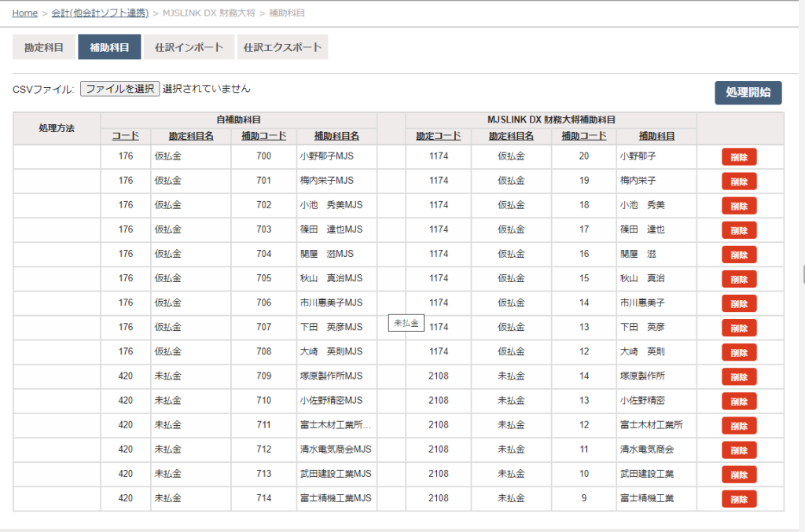Screen dimensions: 805x532
Task: Delete the 富士精機工業 row
Action: tap(739, 499)
